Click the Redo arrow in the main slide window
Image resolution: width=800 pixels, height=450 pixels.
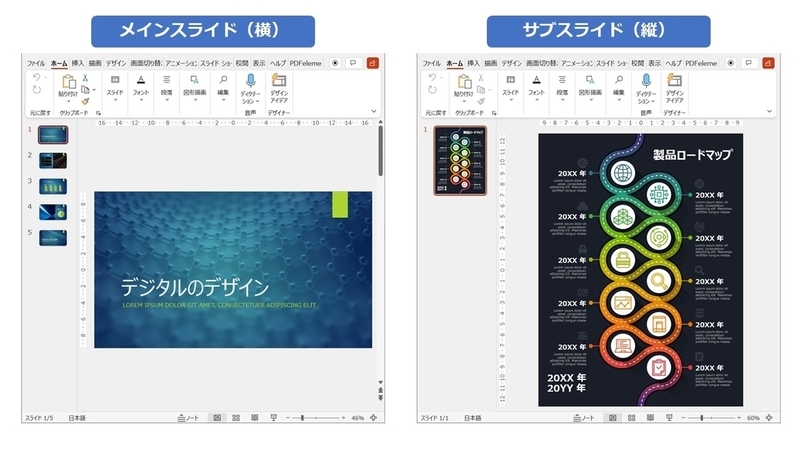coord(37,90)
